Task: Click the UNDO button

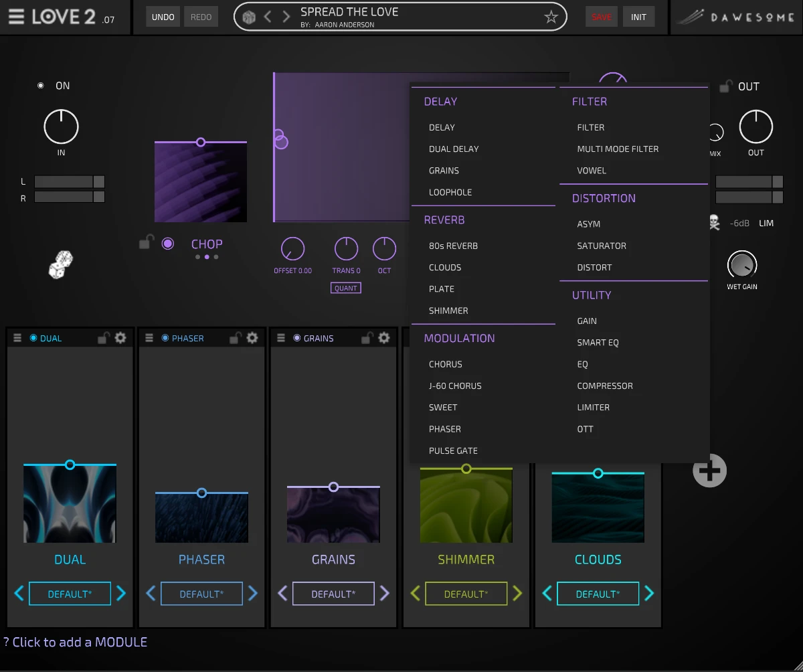Action: (x=163, y=16)
